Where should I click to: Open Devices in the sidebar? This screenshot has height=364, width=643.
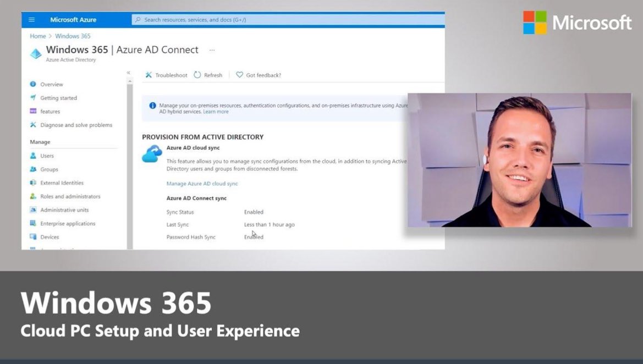point(50,237)
